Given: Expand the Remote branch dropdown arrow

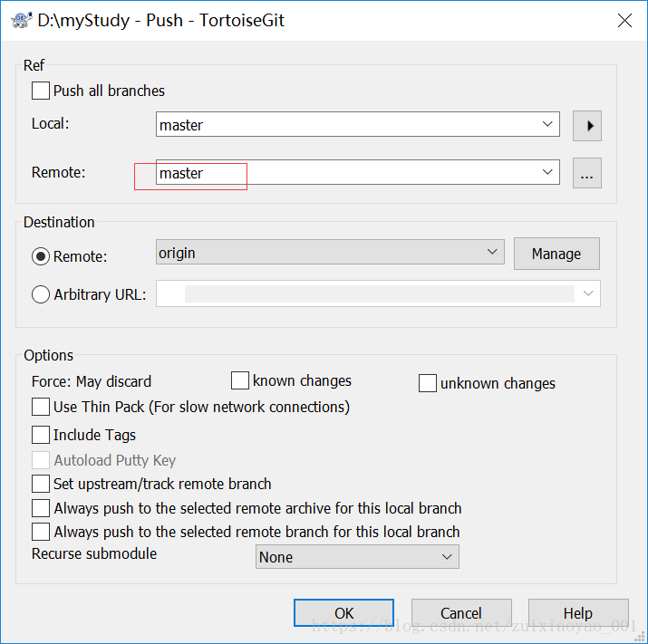Looking at the screenshot, I should point(547,172).
